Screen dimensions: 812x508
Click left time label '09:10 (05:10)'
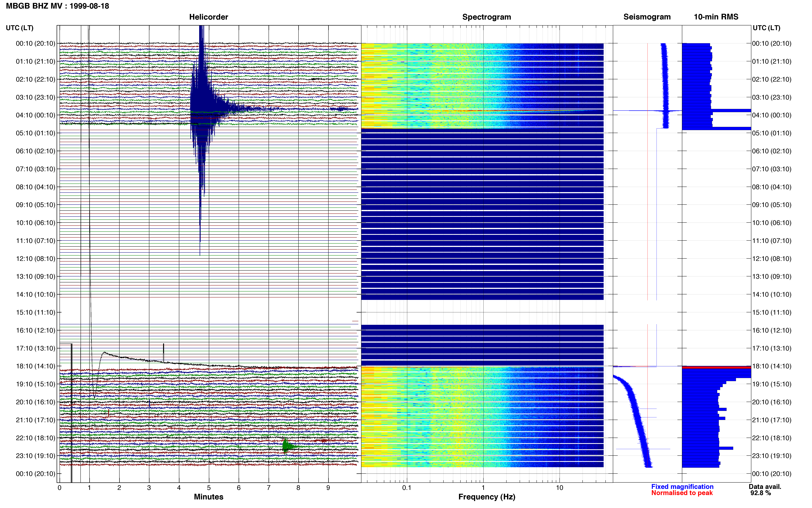tap(36, 205)
